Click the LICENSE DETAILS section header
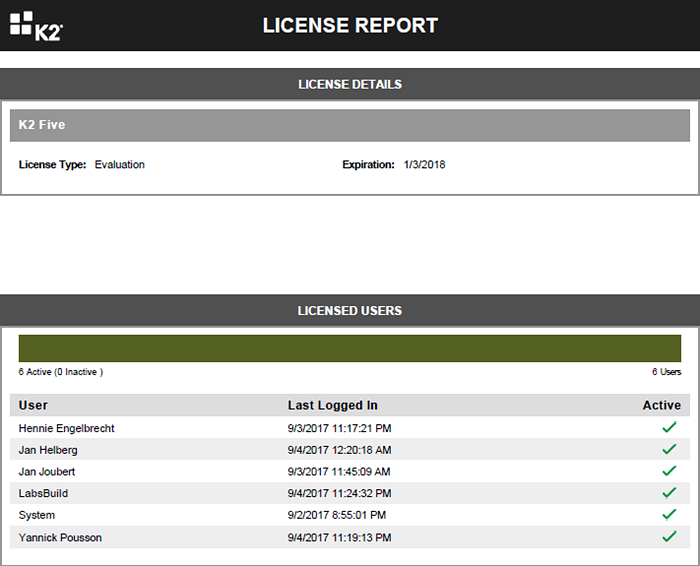The image size is (700, 566). 350,84
